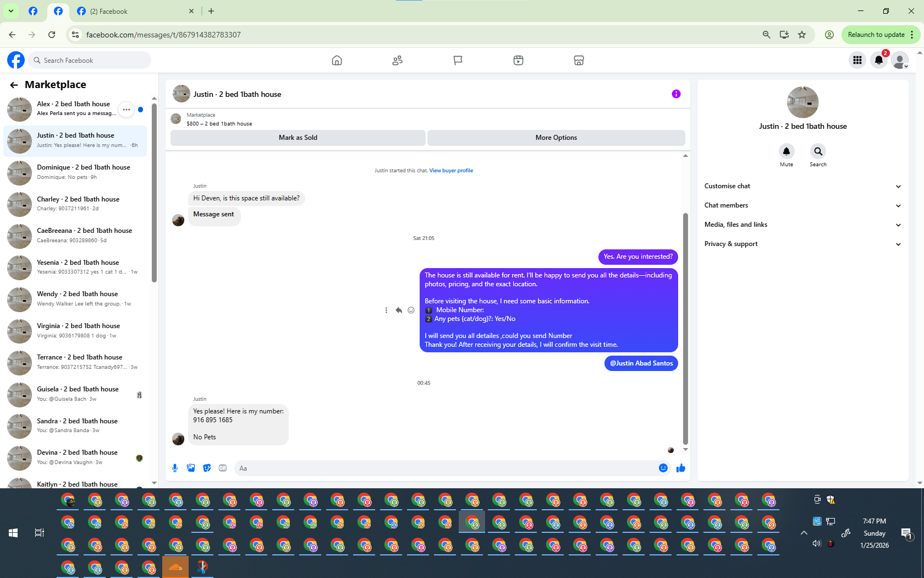The width and height of the screenshot is (924, 578).
Task: Show hidden system tray icons
Action: coord(804,533)
